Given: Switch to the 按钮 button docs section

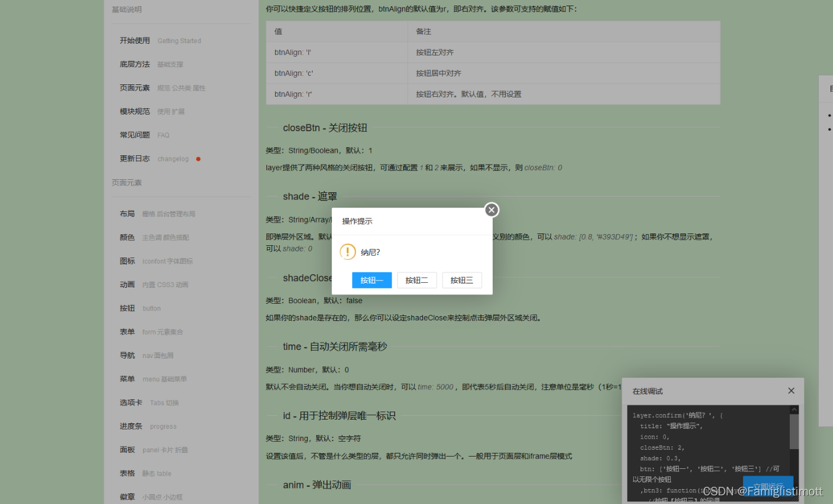Looking at the screenshot, I should coord(126,308).
